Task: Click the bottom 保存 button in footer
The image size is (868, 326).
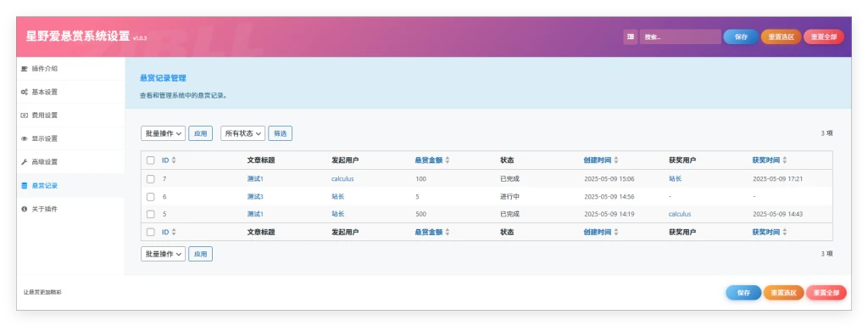Action: point(743,293)
